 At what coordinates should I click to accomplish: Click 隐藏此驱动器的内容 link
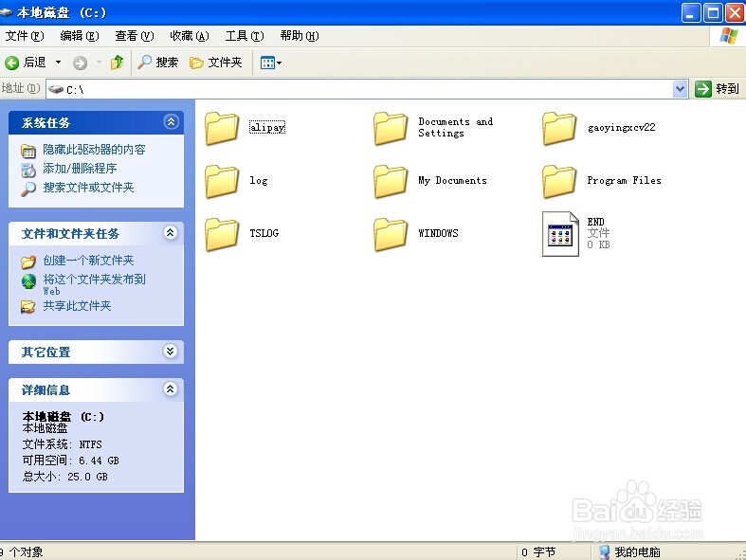click(x=94, y=150)
